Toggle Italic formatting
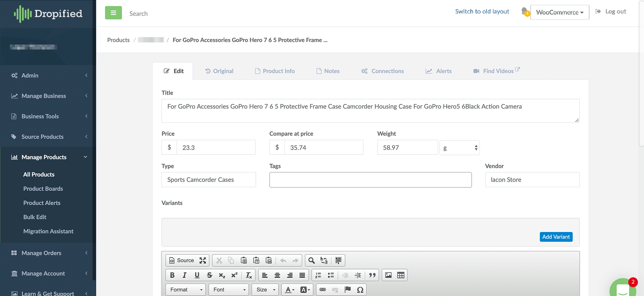Screen dimensions: 644x296 coord(184,275)
